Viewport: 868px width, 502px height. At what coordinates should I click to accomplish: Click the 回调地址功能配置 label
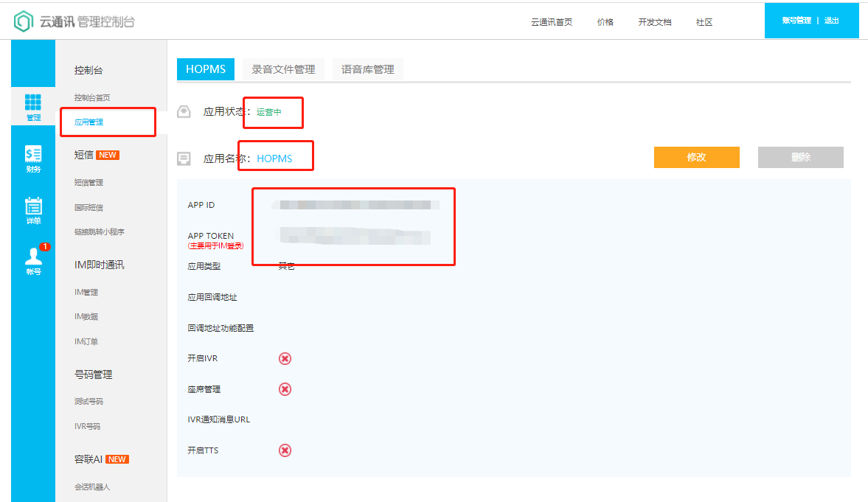[x=221, y=328]
